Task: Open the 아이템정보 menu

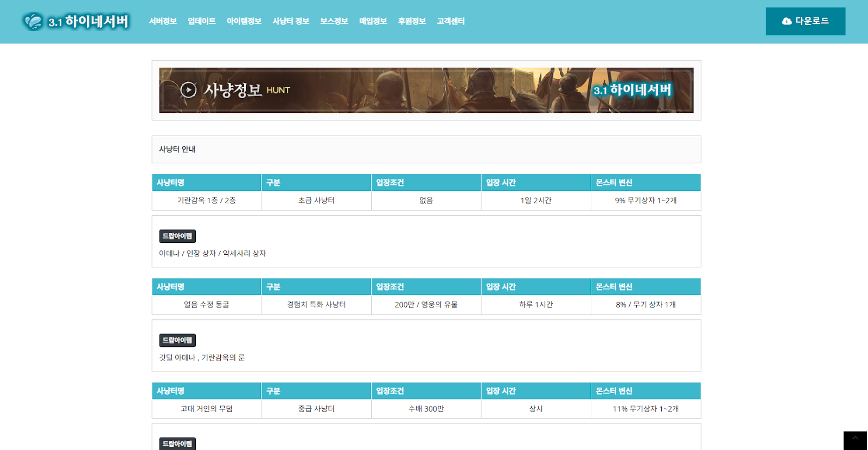Action: (x=244, y=21)
